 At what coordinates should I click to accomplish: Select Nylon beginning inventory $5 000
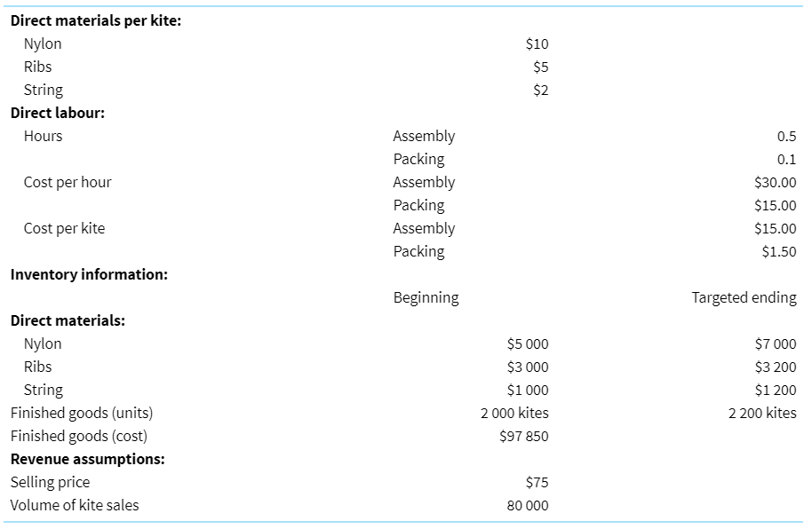pos(528,343)
